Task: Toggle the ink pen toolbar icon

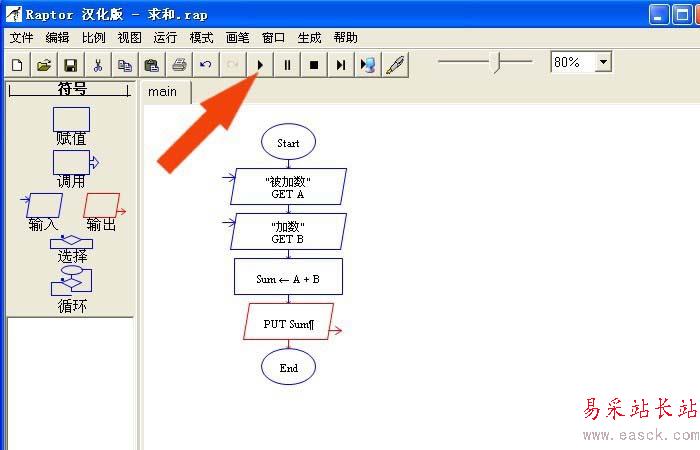Action: pos(395,65)
